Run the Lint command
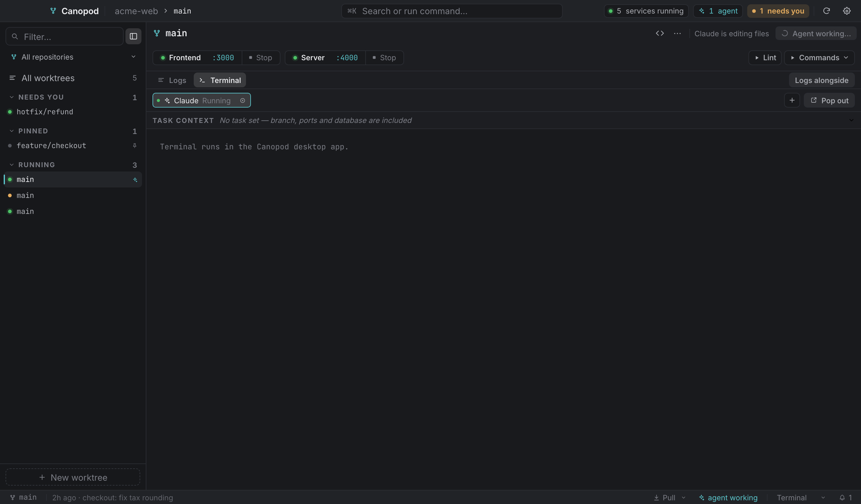Screen dimensions: 861x504 (x=765, y=58)
